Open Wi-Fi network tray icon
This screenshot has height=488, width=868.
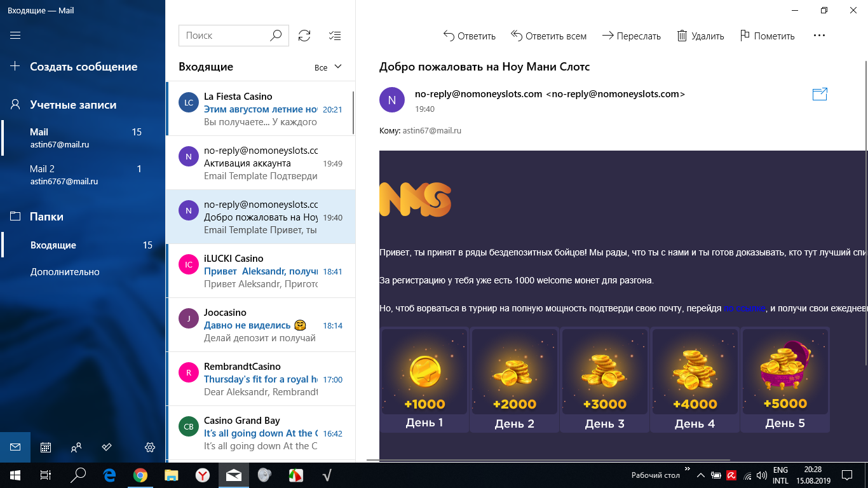[x=747, y=475]
